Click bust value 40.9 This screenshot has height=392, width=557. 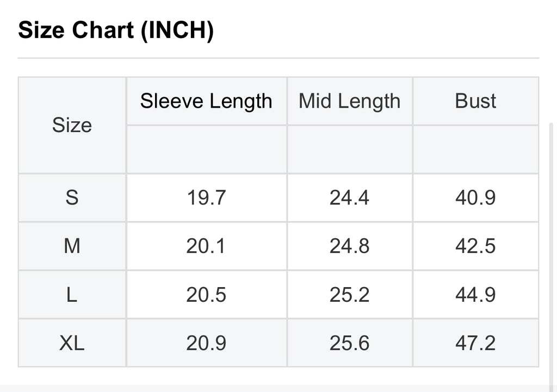point(475,198)
